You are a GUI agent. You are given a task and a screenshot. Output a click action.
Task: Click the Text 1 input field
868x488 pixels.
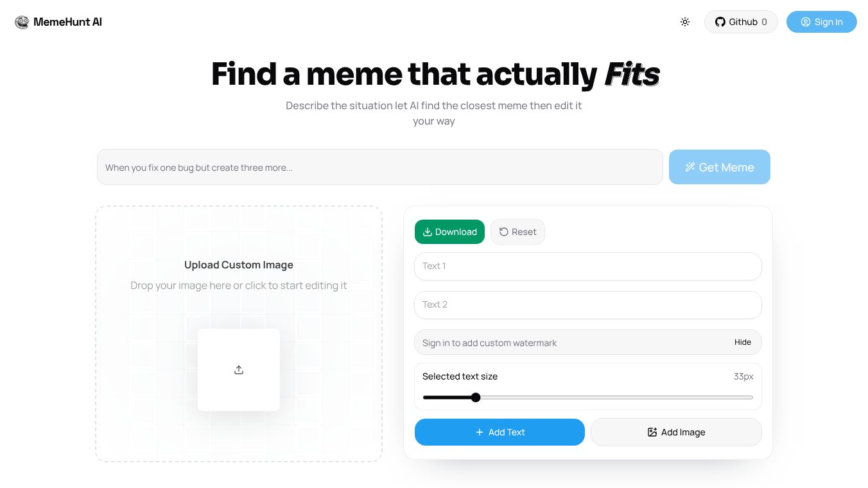point(588,266)
